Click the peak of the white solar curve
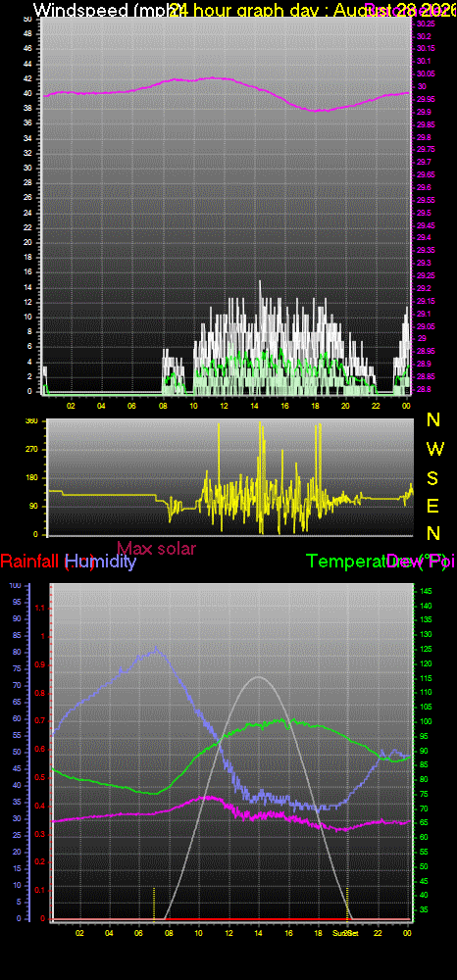 point(258,677)
